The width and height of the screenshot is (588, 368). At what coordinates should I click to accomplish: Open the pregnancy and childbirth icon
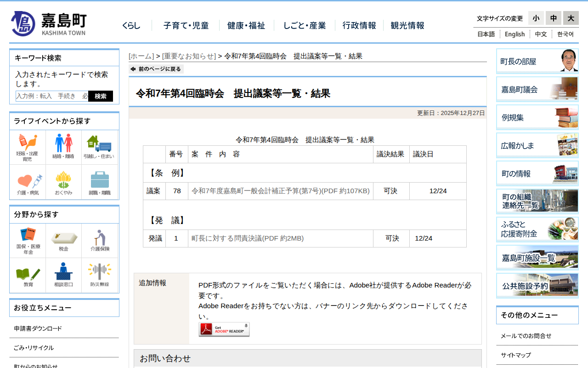(28, 147)
